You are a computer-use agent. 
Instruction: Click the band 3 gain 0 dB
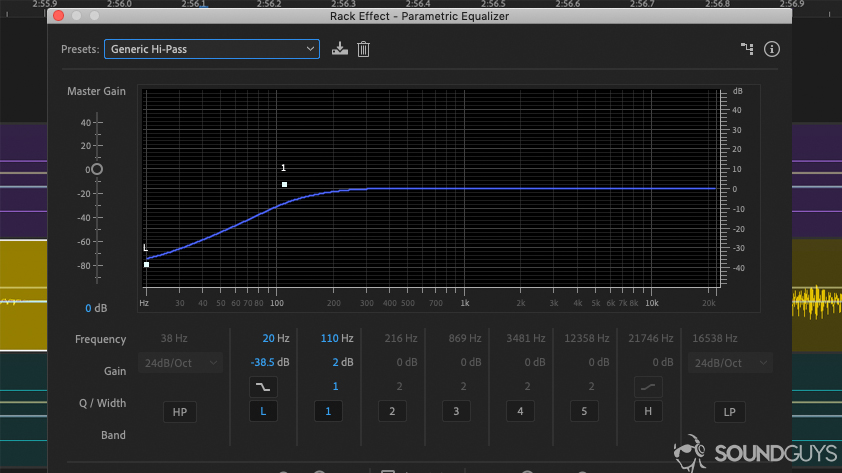pos(470,362)
